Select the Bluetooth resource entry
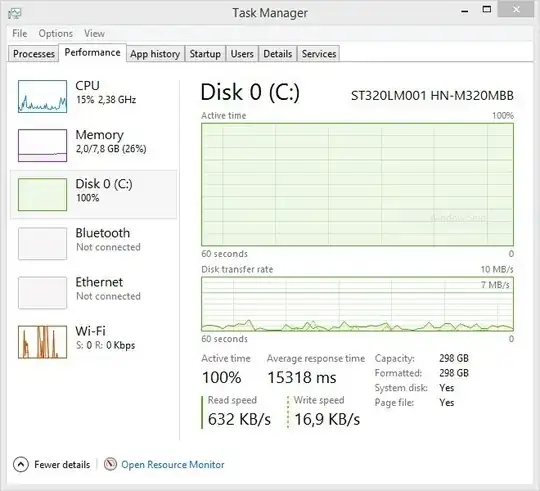540x491 pixels. (94, 243)
